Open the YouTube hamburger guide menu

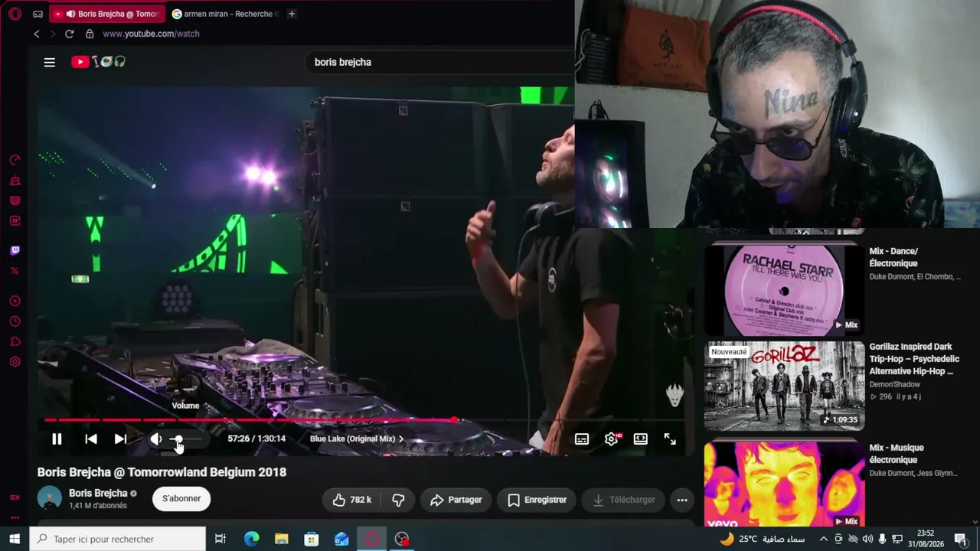coord(50,62)
